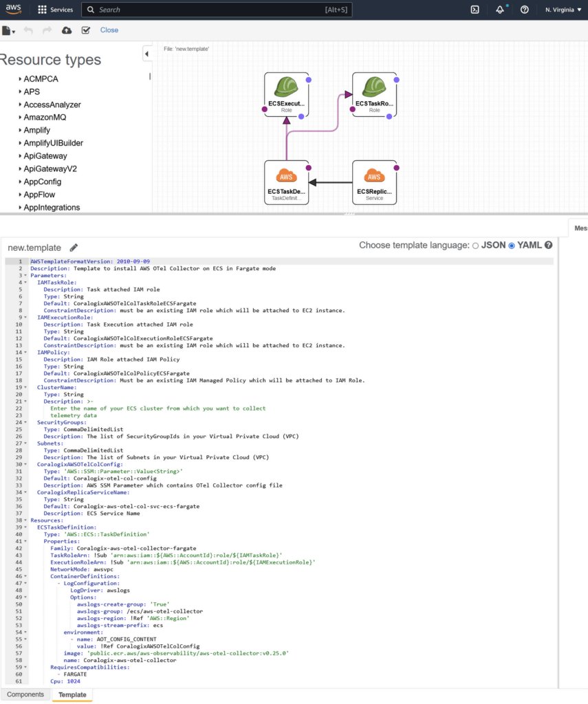Open the template language help icon
Viewport: 588px width, 704px height.
[x=549, y=245]
